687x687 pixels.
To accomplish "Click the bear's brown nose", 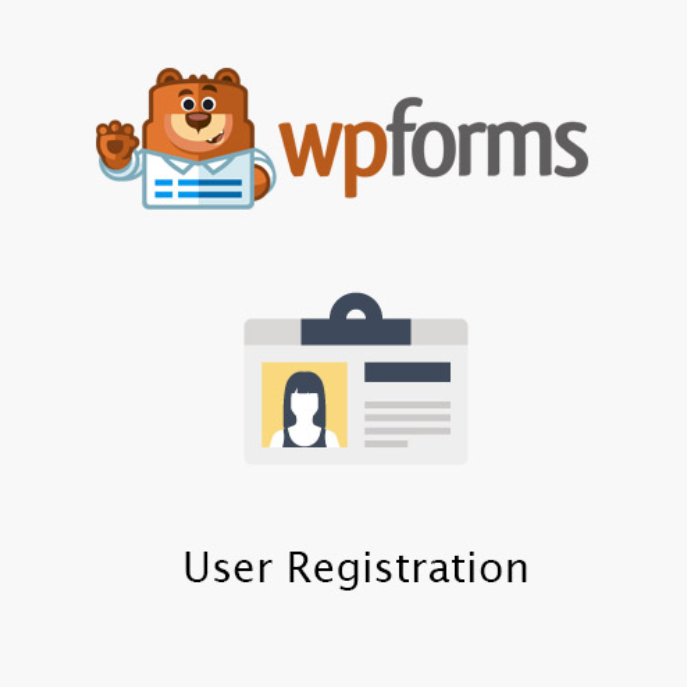I will [198, 118].
